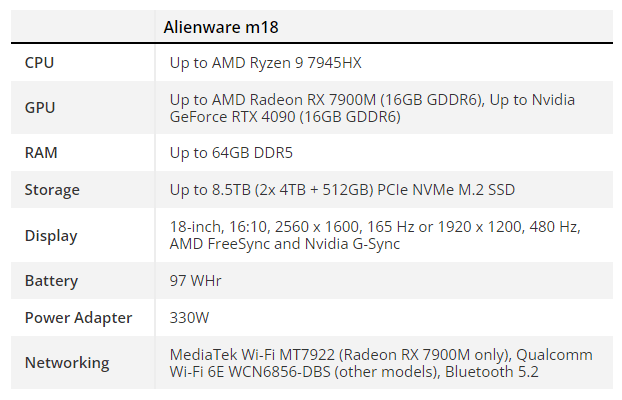Select the Display row label

(51, 236)
